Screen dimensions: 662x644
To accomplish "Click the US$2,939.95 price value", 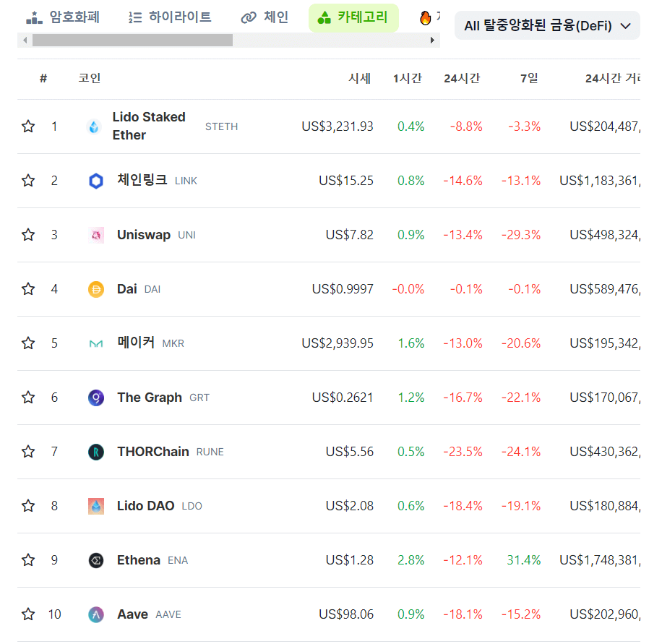I will click(x=338, y=343).
